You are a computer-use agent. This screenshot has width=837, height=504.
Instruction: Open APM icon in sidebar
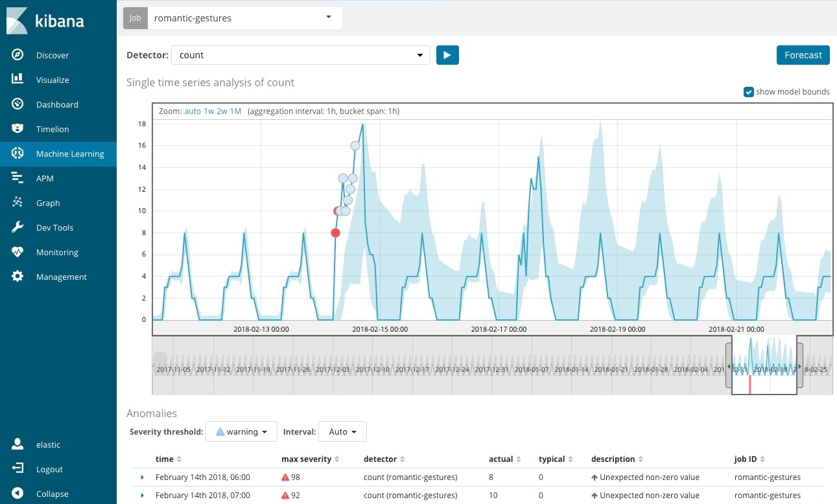pyautogui.click(x=18, y=178)
